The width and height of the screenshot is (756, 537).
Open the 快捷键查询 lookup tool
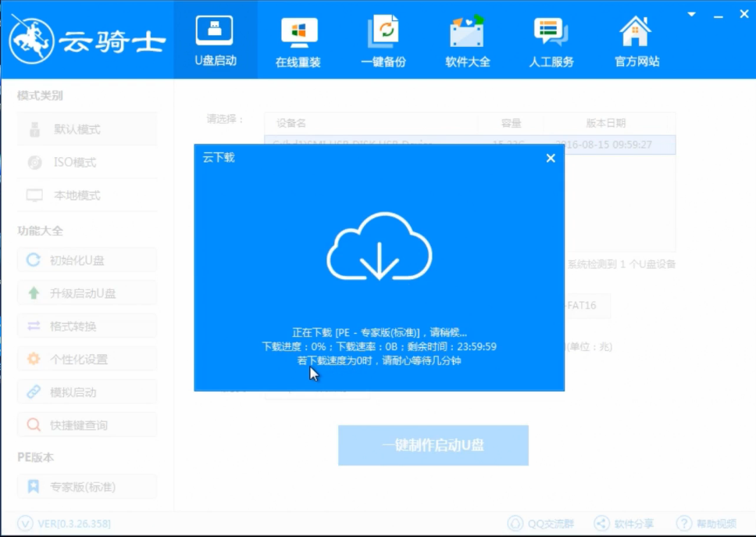[86, 424]
